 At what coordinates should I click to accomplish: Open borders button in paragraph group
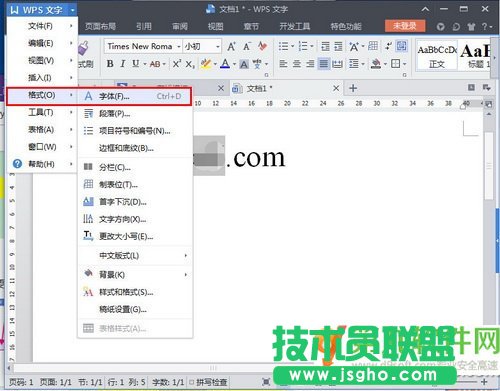pyautogui.click(x=395, y=63)
